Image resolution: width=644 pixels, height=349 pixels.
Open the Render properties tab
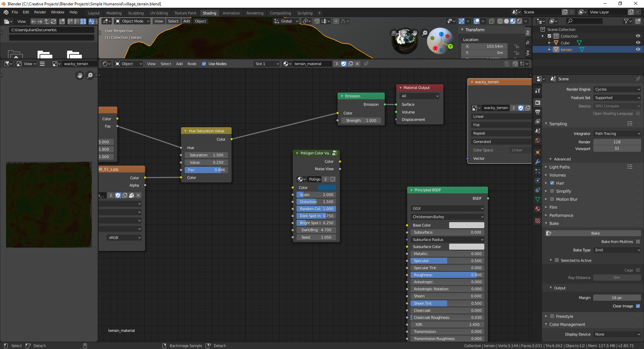538,102
